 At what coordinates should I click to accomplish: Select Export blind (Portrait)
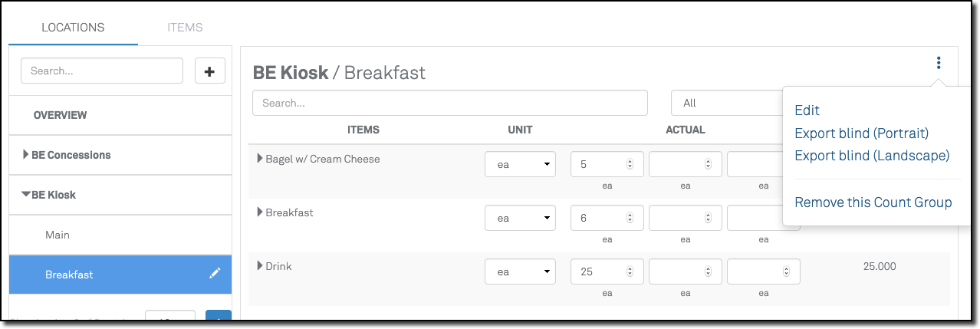861,133
